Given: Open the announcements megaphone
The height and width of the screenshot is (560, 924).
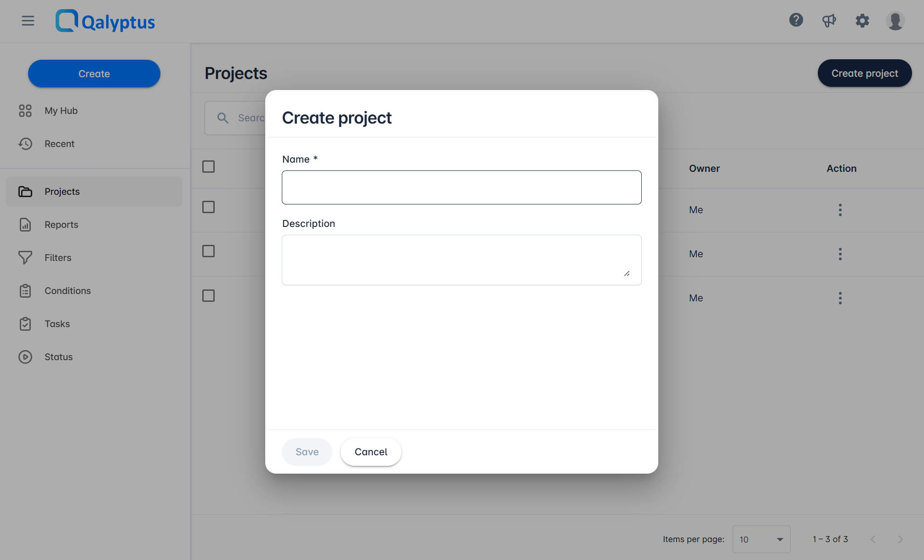Looking at the screenshot, I should pyautogui.click(x=829, y=20).
